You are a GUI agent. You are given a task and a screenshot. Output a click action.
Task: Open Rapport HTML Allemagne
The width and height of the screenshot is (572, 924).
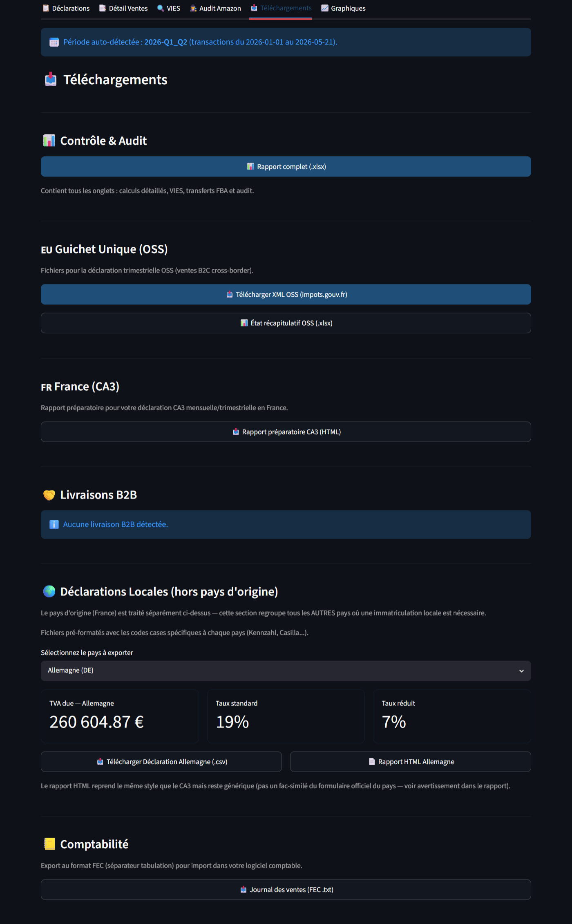(x=411, y=761)
